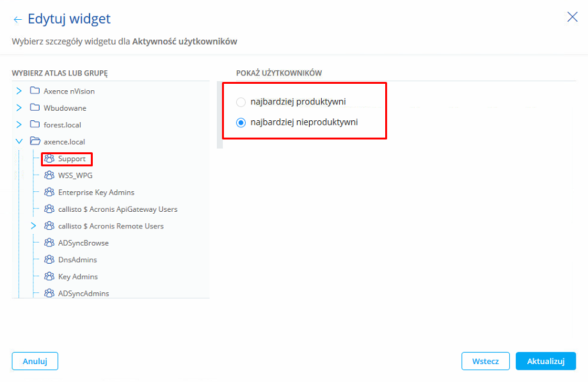Click the Wstecz button
Screen dimensions: 588x382
tap(486, 361)
